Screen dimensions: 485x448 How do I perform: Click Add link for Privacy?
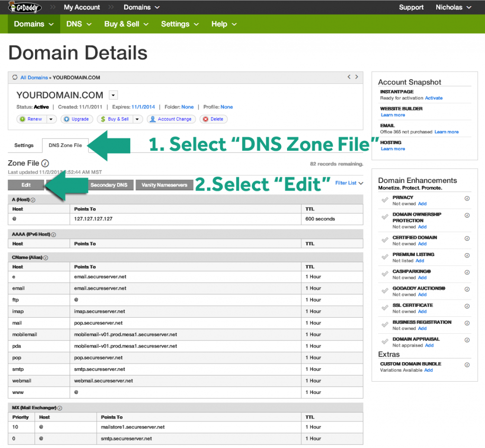click(x=422, y=204)
